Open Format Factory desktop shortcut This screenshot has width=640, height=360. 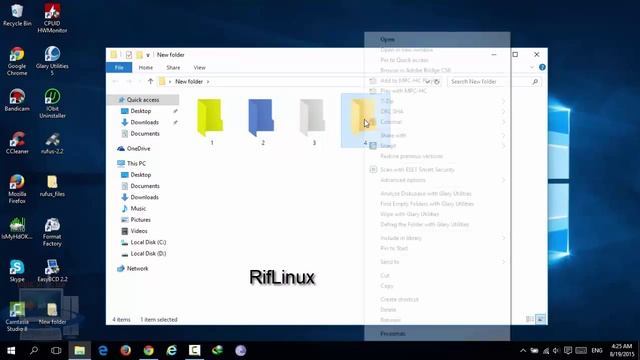[52, 232]
